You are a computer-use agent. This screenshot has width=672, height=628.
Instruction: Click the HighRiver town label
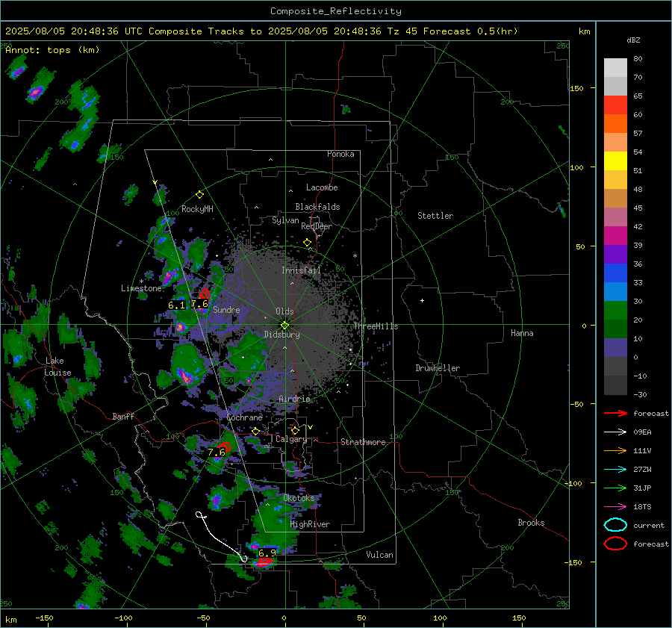pos(310,524)
